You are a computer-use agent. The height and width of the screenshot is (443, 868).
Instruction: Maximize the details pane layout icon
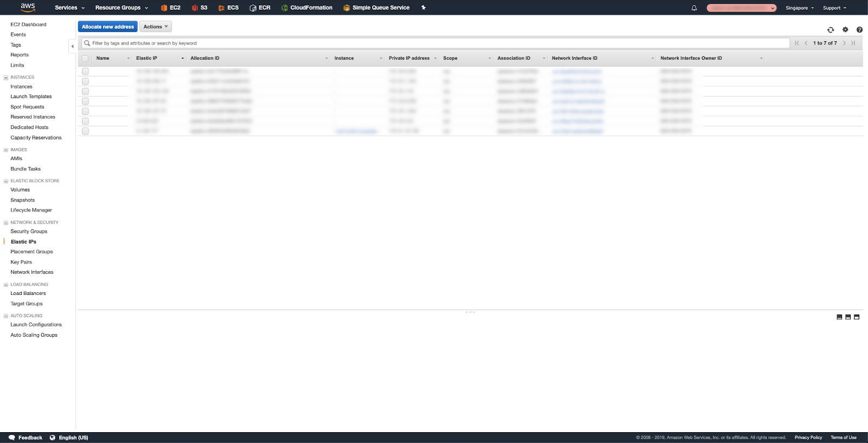pos(857,317)
